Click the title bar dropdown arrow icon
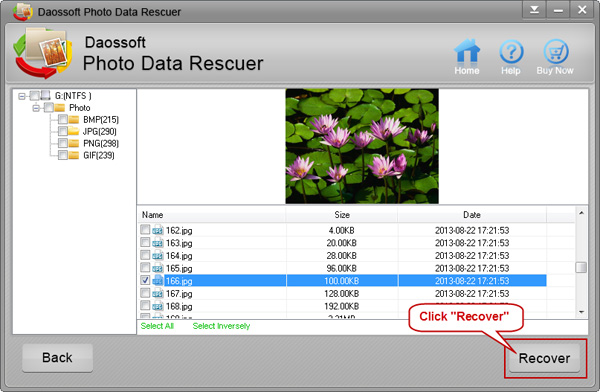 coord(534,10)
